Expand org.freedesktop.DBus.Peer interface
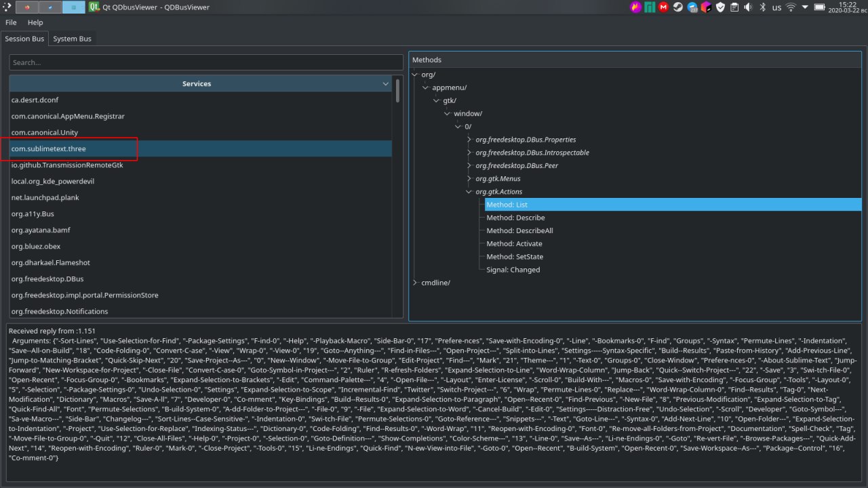The width and height of the screenshot is (868, 488). 469,165
